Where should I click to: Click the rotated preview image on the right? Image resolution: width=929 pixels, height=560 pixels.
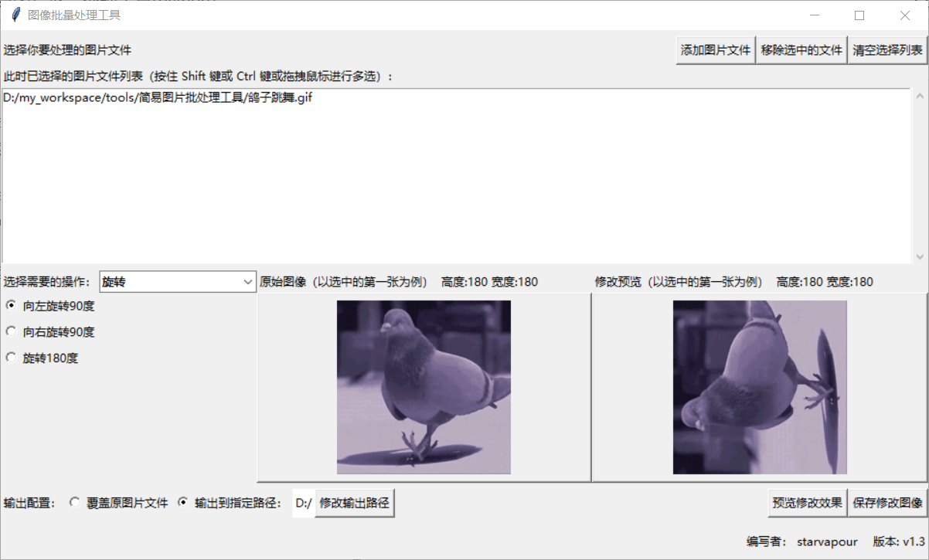[x=759, y=386]
